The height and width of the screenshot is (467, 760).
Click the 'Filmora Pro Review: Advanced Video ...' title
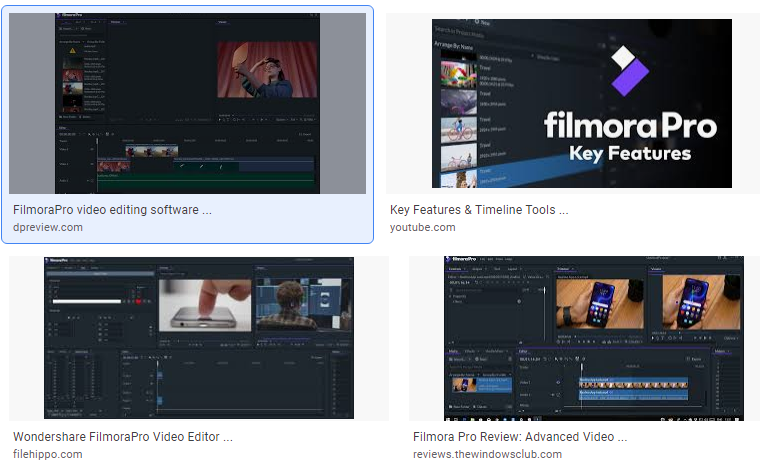(520, 436)
